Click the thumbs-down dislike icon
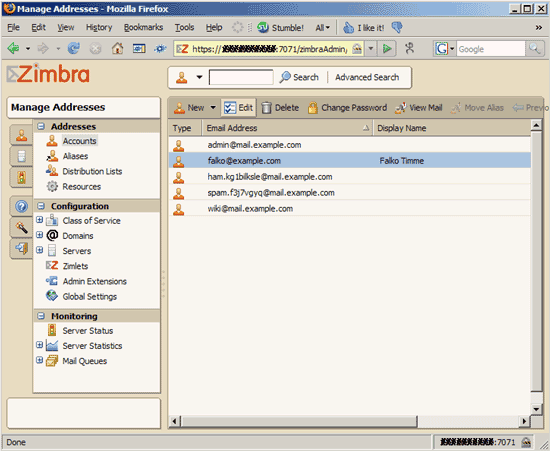This screenshot has width=550, height=451. click(x=397, y=27)
